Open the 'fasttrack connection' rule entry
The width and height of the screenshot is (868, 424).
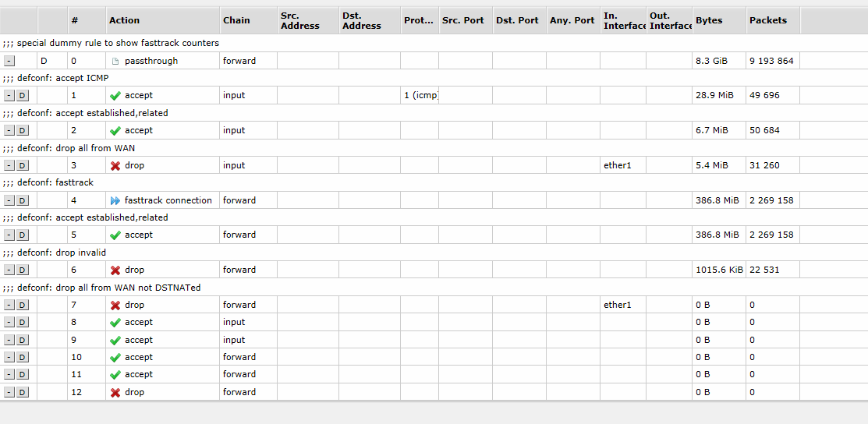[x=168, y=200]
